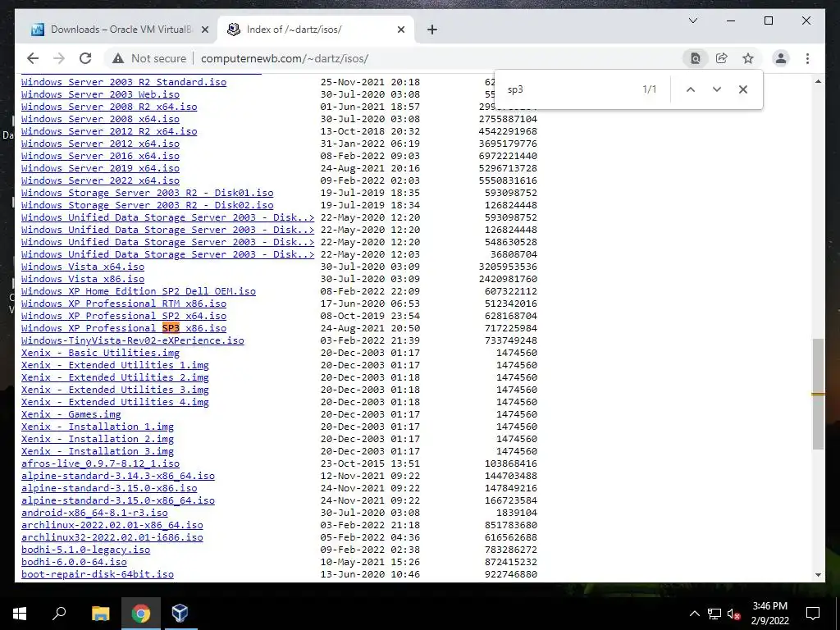Open VirtualBox from taskbar

point(180,614)
